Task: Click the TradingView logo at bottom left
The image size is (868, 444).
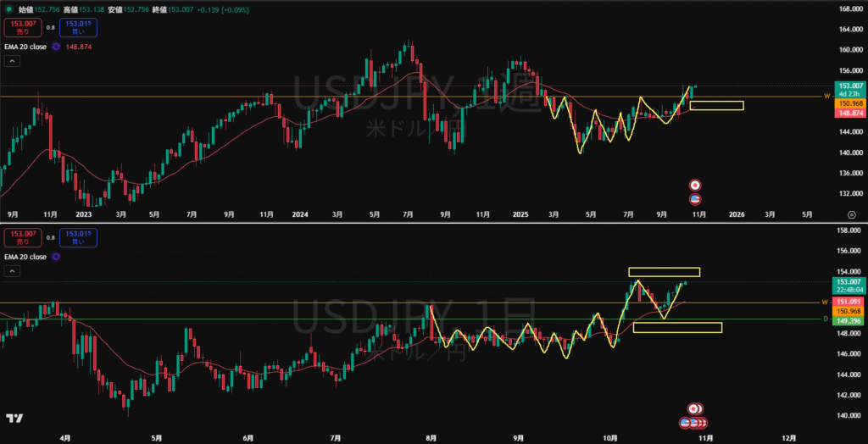Action: [14, 419]
